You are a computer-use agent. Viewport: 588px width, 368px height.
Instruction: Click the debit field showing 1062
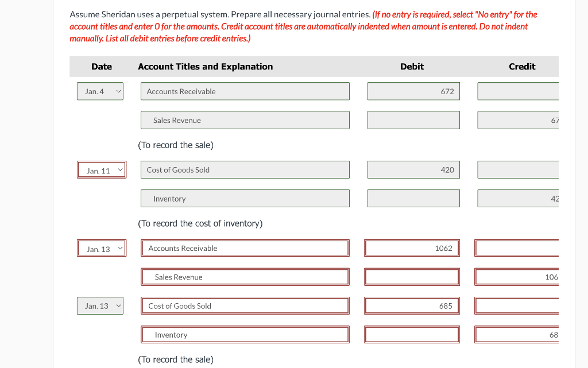click(412, 248)
